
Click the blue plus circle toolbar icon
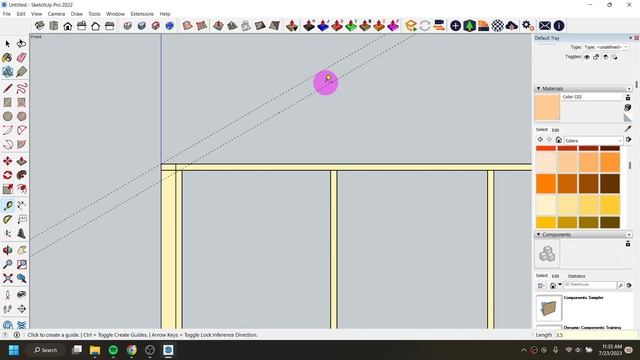point(456,26)
